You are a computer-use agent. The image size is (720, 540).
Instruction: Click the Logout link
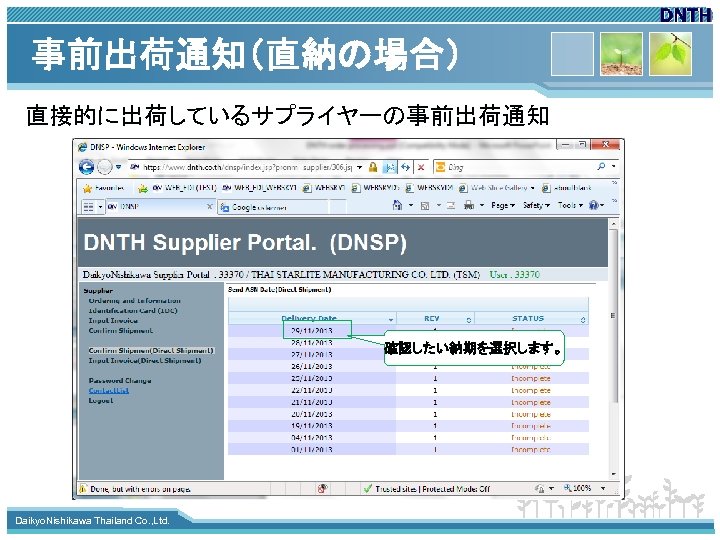pos(101,401)
